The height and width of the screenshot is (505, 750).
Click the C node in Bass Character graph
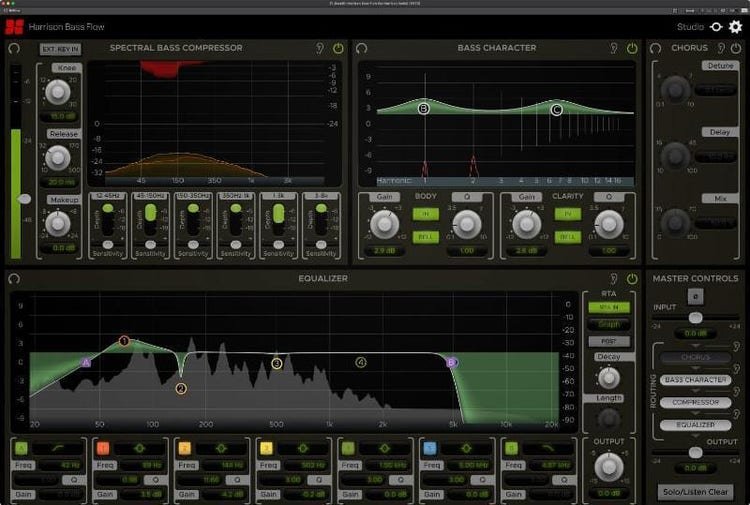click(x=556, y=110)
